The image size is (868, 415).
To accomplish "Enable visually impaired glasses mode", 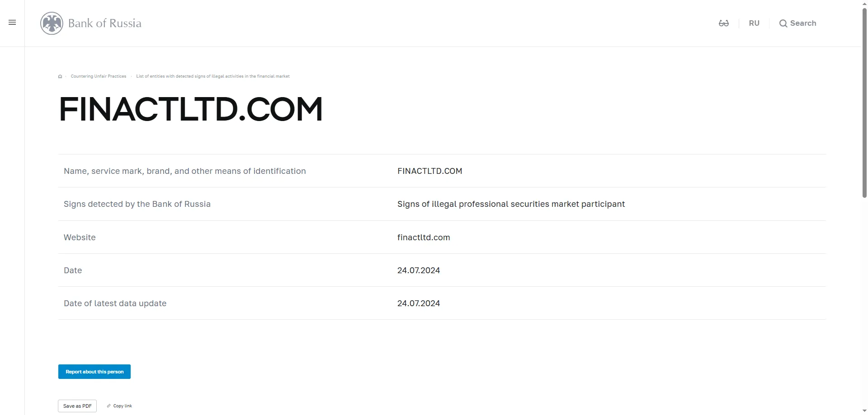I will 724,23.
